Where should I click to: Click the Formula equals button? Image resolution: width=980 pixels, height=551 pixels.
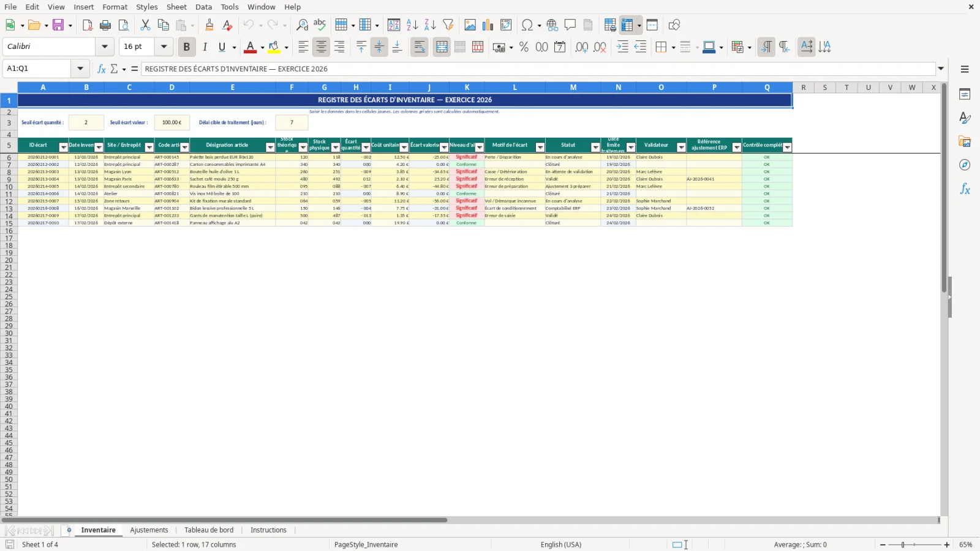(x=135, y=69)
